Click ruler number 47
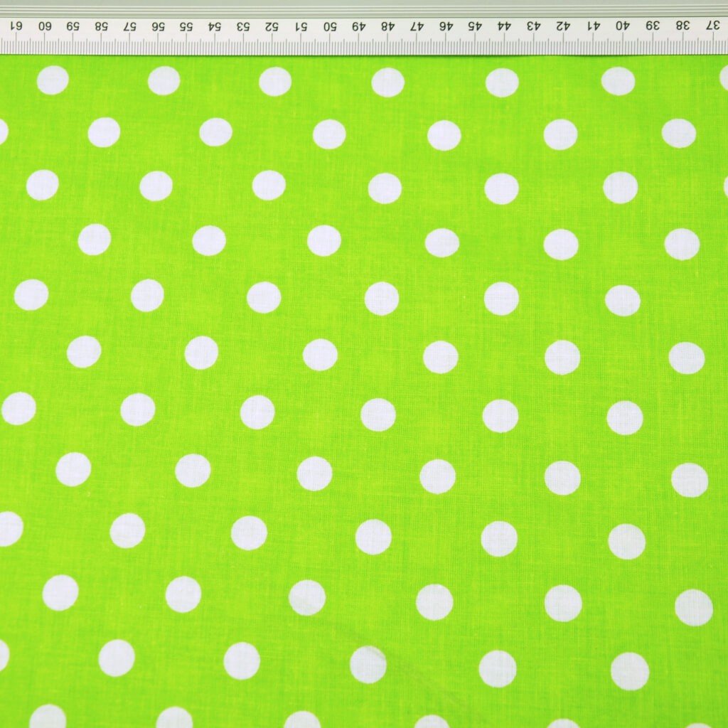 [x=417, y=26]
